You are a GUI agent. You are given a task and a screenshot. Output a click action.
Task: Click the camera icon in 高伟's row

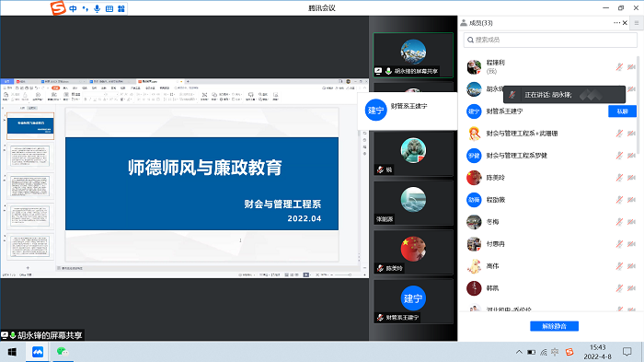[632, 266]
